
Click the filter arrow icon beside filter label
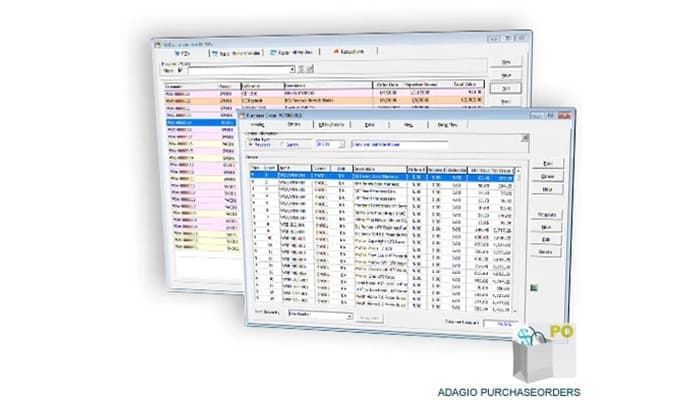tap(180, 70)
